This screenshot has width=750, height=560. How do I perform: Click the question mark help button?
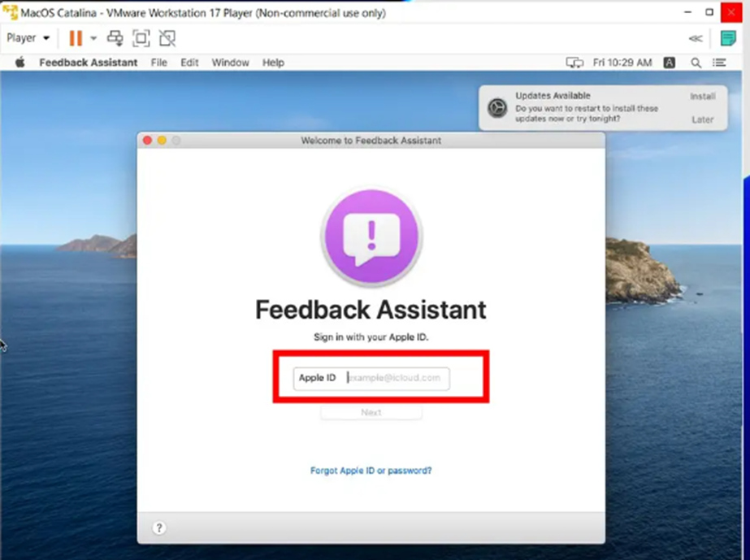coord(159,528)
